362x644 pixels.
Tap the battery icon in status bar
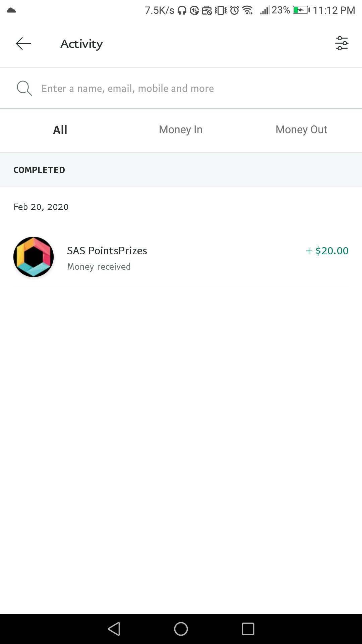301,10
